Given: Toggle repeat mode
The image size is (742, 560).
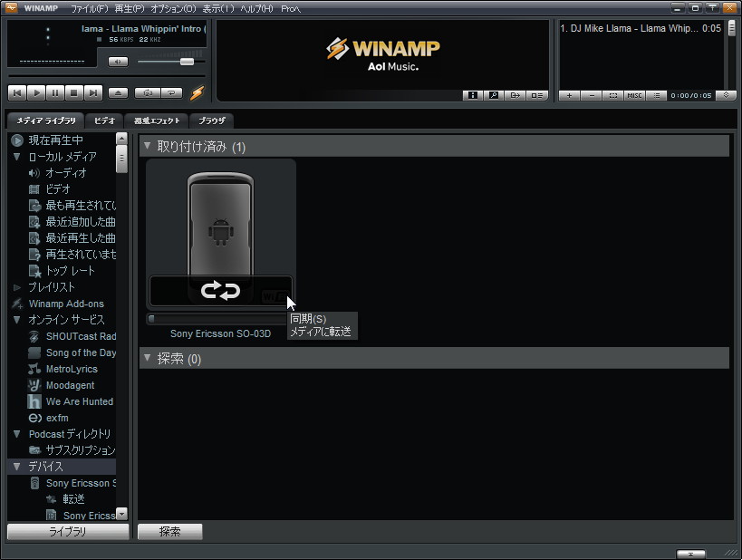Looking at the screenshot, I should [x=172, y=92].
